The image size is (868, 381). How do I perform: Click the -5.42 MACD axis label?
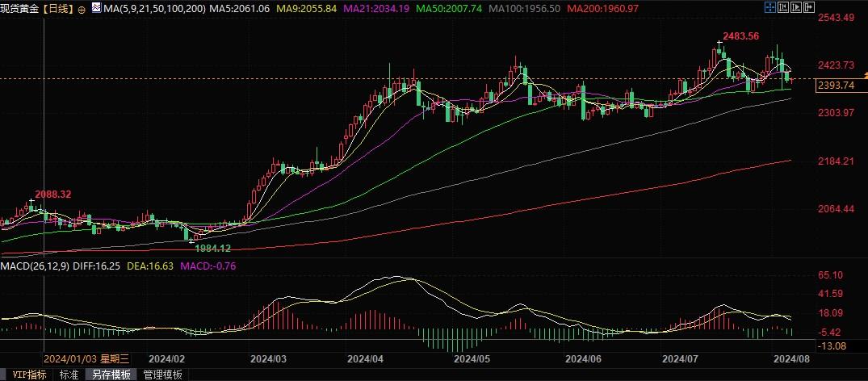tap(830, 332)
